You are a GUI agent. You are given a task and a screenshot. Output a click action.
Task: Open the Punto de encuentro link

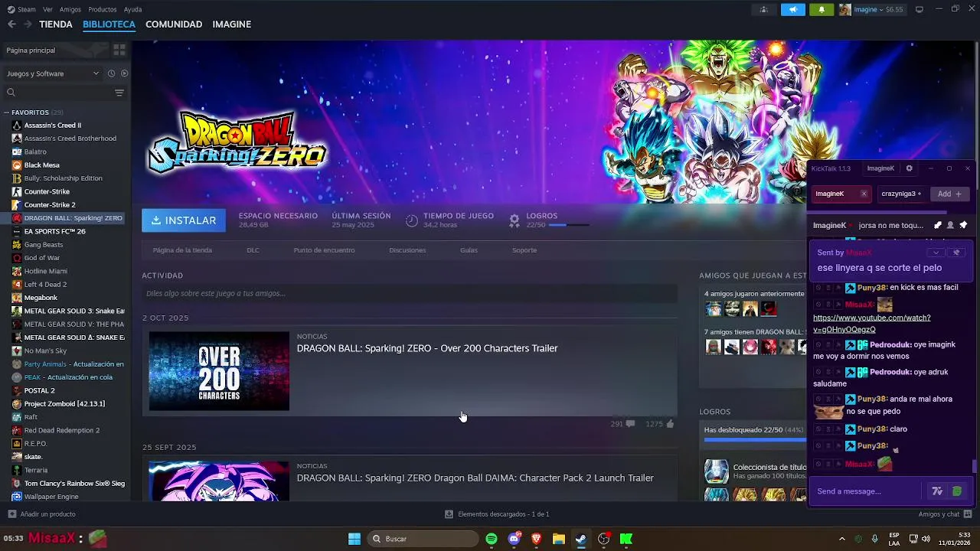click(324, 250)
